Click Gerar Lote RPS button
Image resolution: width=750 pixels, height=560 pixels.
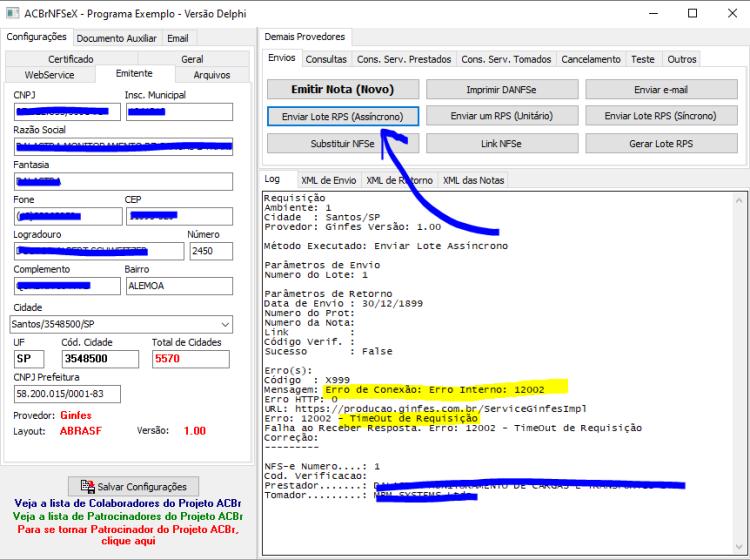[661, 143]
